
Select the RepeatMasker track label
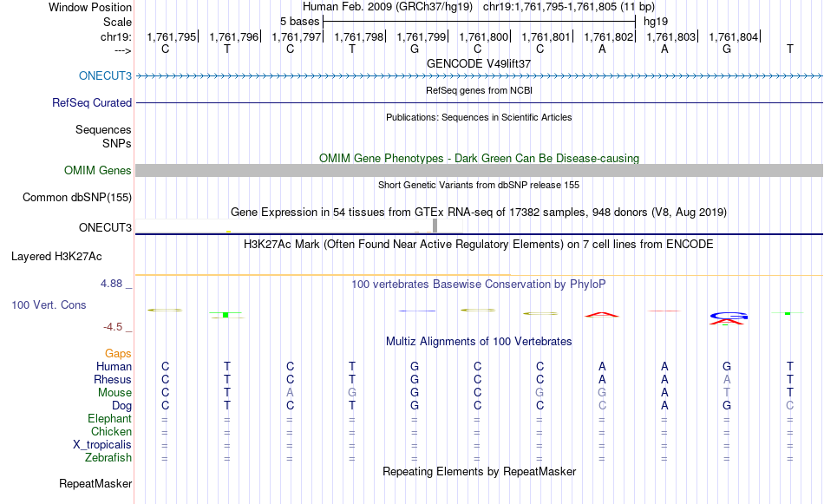click(x=95, y=483)
